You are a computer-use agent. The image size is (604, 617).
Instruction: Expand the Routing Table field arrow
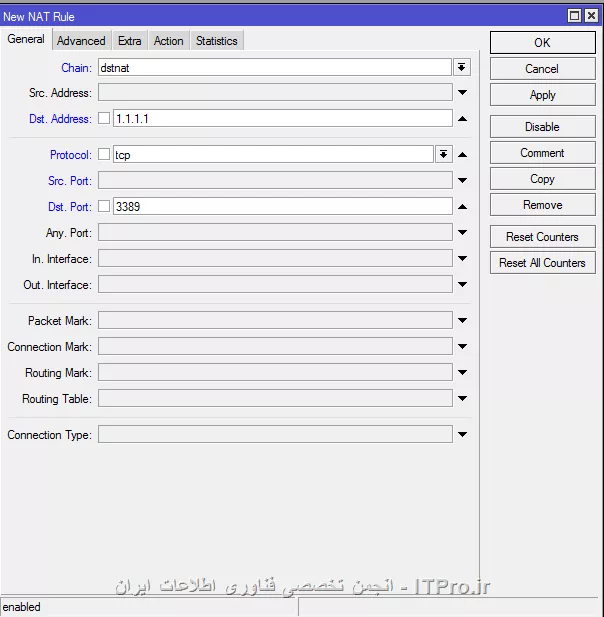[x=462, y=398]
